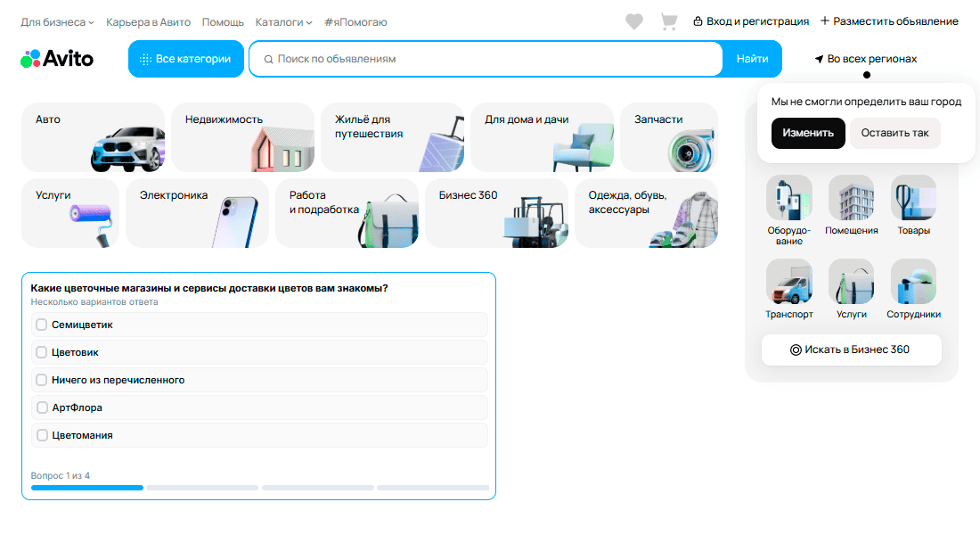Image resolution: width=980 pixels, height=535 pixels.
Task: Open Для дома и дачи card
Action: [x=542, y=137]
